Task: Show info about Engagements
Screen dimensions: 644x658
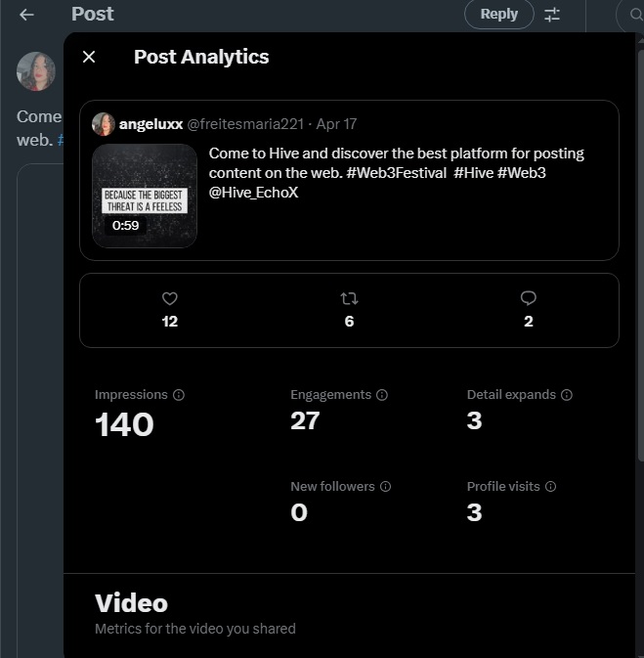Action: [x=382, y=395]
